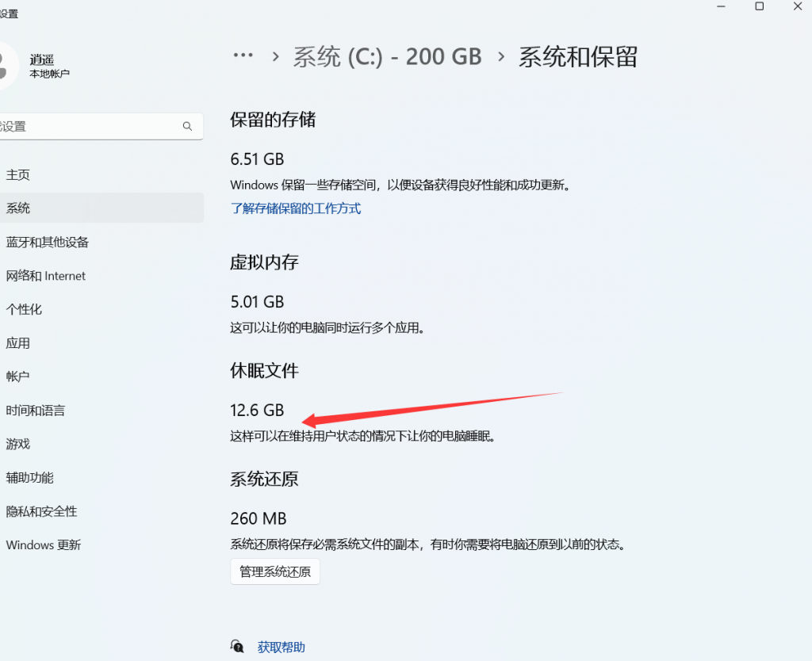
Task: Open 蓝牙和其他设备 settings icon
Action: [x=48, y=242]
